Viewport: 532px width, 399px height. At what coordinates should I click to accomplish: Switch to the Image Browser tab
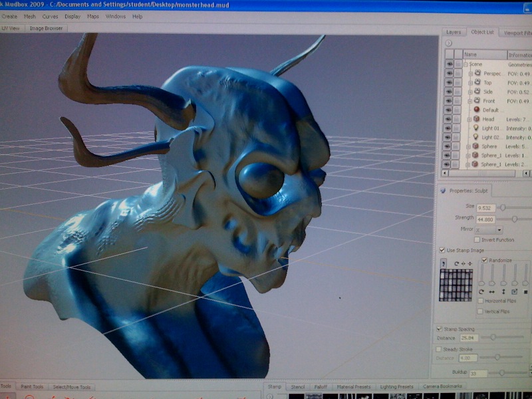tap(45, 29)
